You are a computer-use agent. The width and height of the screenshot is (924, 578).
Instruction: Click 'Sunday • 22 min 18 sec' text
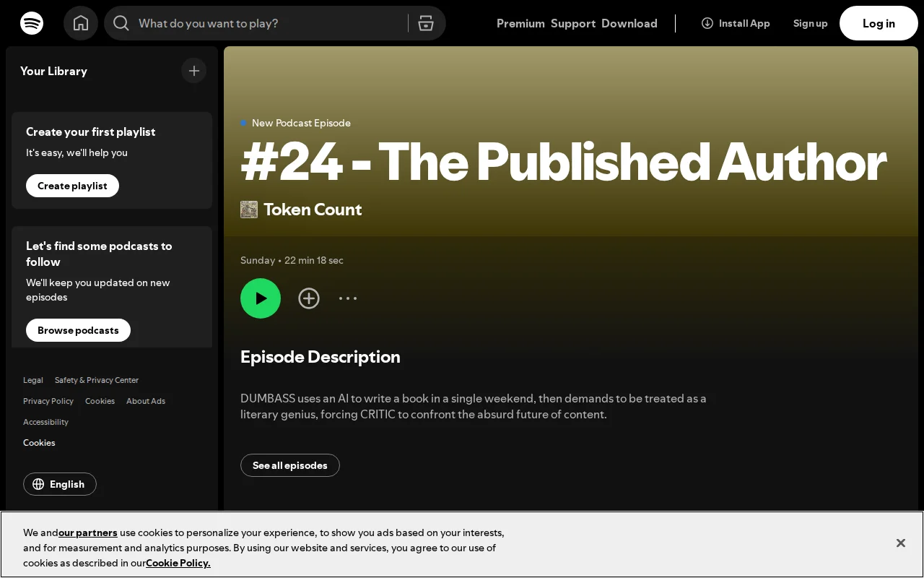[x=292, y=260]
